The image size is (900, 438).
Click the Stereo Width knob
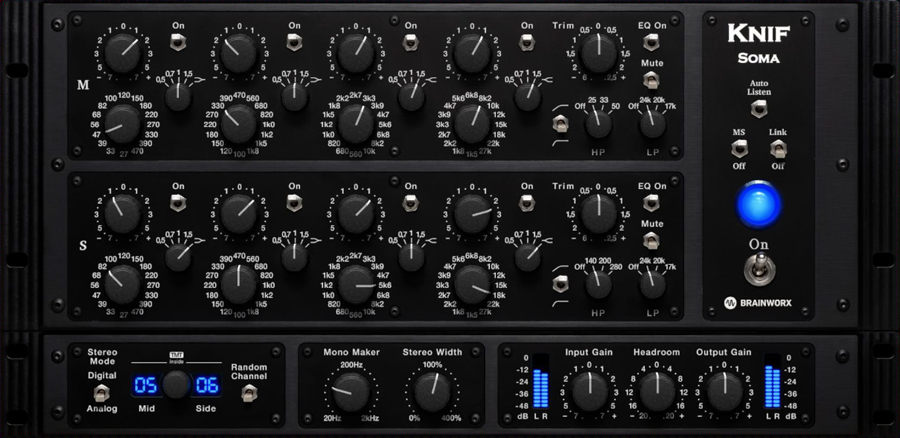432,389
